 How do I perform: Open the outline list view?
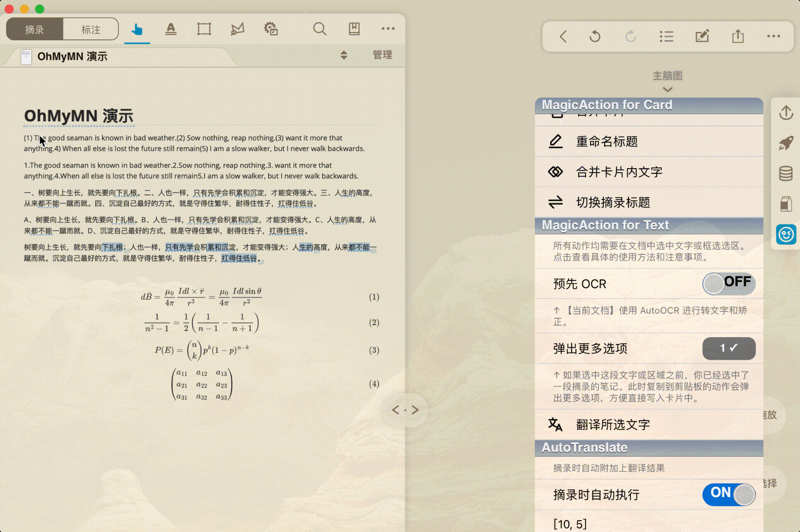point(666,36)
